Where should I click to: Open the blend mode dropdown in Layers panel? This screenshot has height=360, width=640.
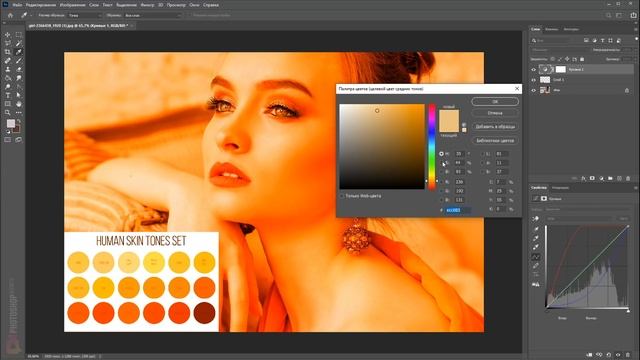(559, 50)
